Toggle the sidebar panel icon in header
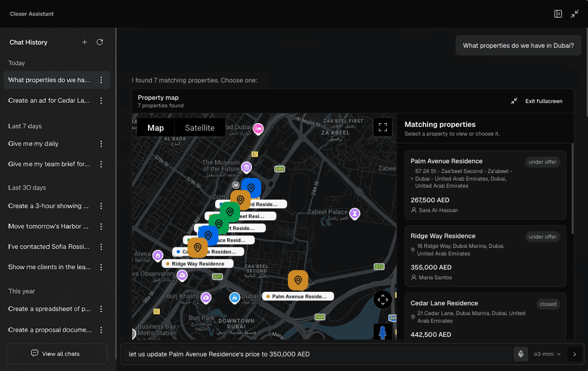 (558, 14)
